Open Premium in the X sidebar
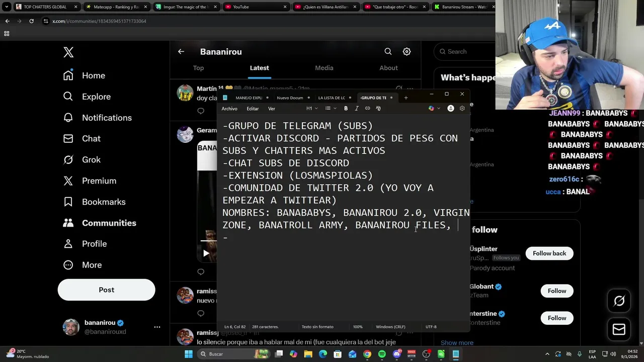This screenshot has height=362, width=644. (90, 181)
